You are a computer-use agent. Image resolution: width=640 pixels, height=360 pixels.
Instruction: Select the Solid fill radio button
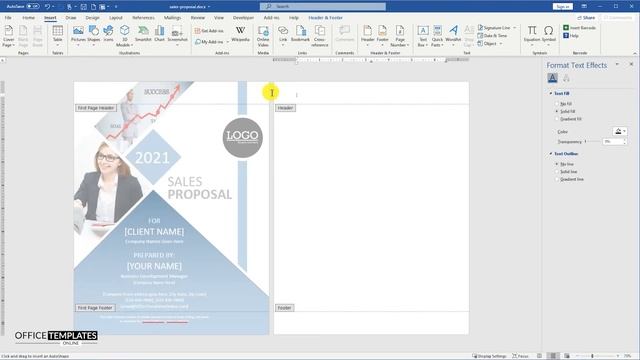click(x=557, y=111)
